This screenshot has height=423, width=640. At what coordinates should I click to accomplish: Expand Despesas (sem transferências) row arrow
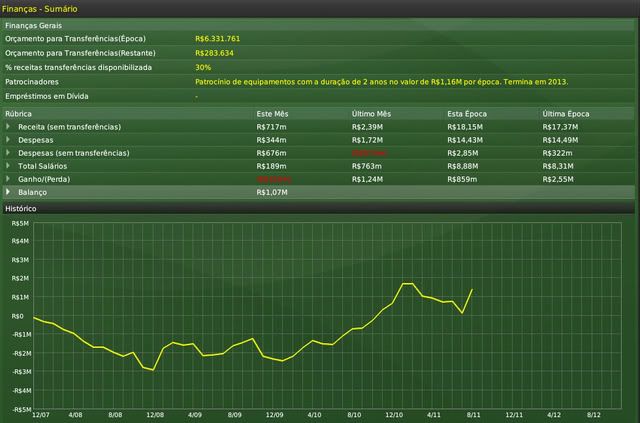coord(9,153)
